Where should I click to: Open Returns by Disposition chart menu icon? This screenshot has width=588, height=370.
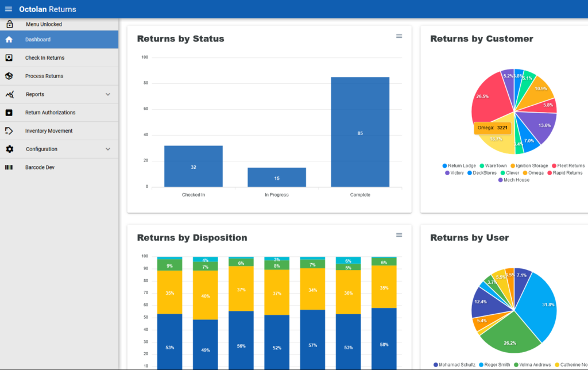pyautogui.click(x=399, y=235)
